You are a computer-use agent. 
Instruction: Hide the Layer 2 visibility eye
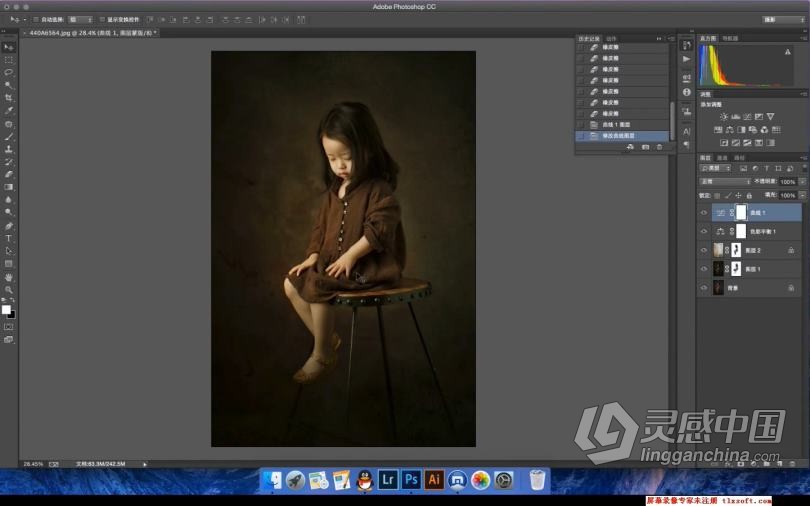click(x=704, y=250)
